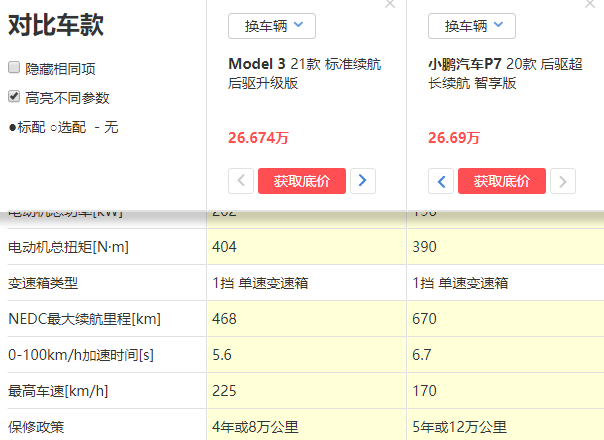Click warranty cell 5年或12万公里
The image size is (604, 440).
[x=459, y=427]
